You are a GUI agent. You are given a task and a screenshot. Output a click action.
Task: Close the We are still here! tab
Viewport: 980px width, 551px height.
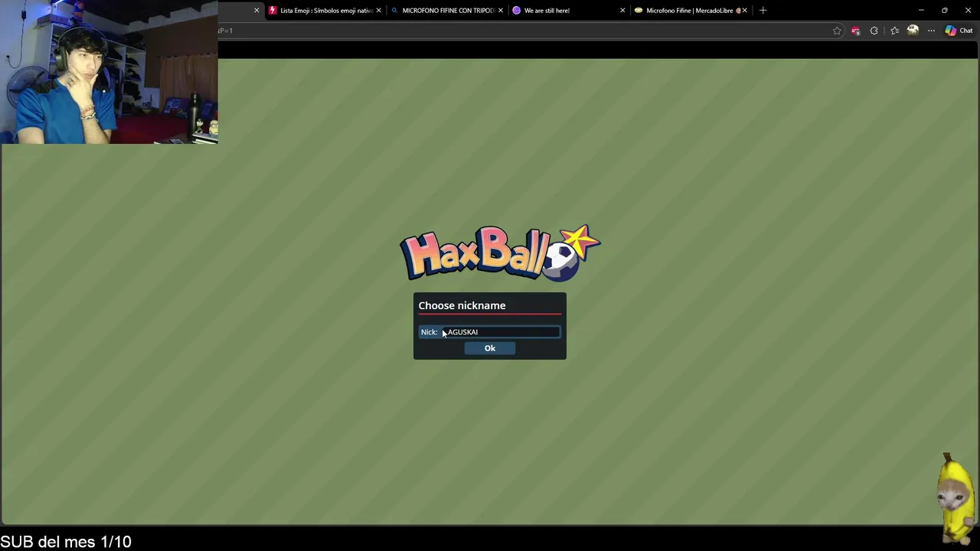coord(622,11)
